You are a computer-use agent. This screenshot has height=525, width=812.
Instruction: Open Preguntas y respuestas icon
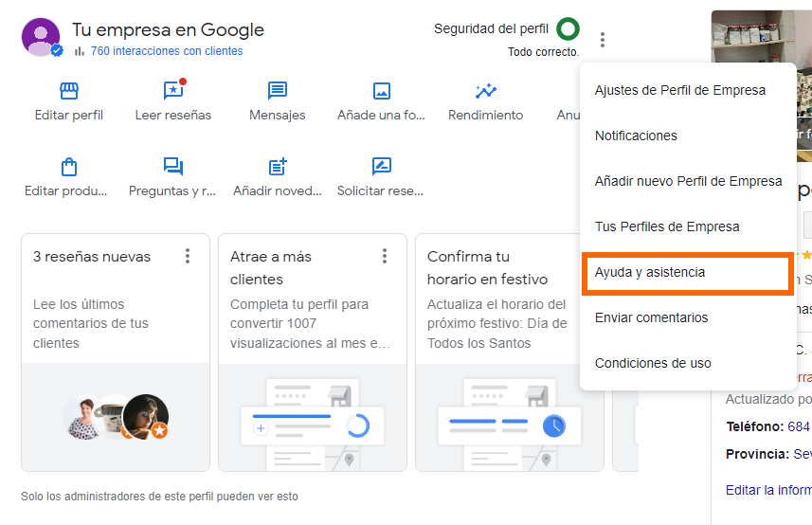tap(172, 167)
